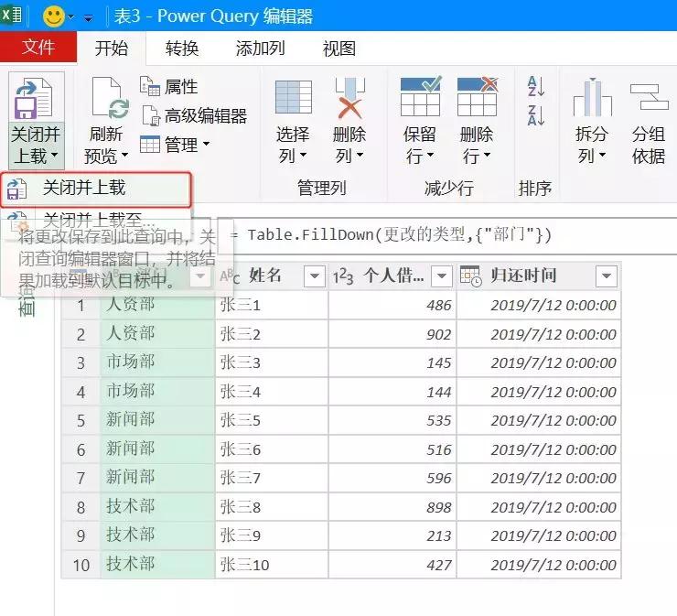Click the 选择列 table icon
Viewport: 677px width, 616px height.
tap(294, 97)
